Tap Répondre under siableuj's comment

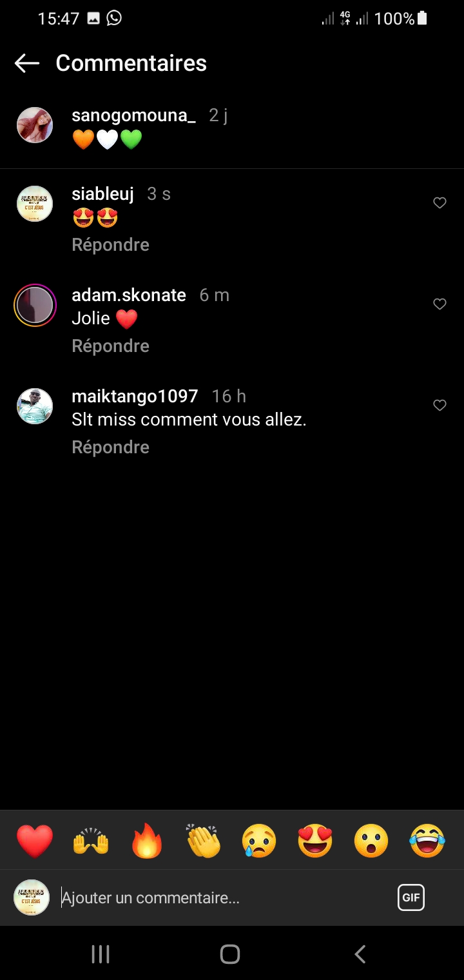coord(111,245)
